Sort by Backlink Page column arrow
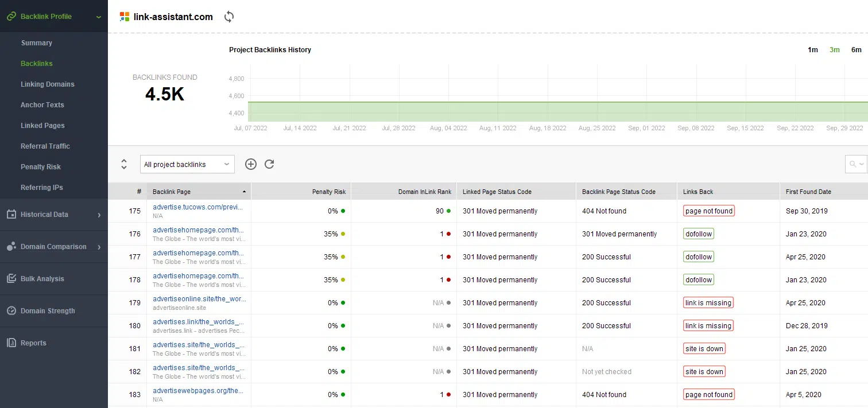The width and height of the screenshot is (868, 408). pos(245,192)
